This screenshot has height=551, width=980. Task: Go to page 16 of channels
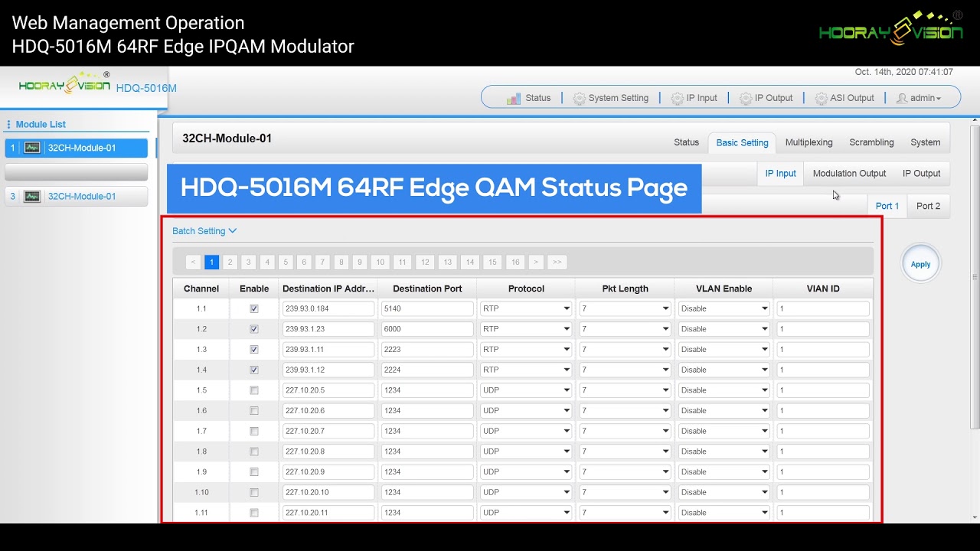515,262
